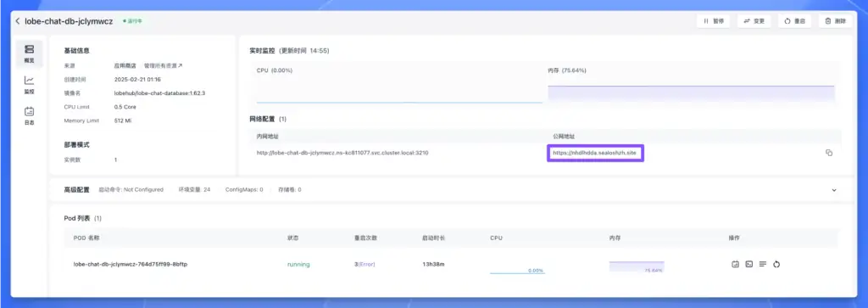Open pod terminal icon in 操作

click(749, 264)
